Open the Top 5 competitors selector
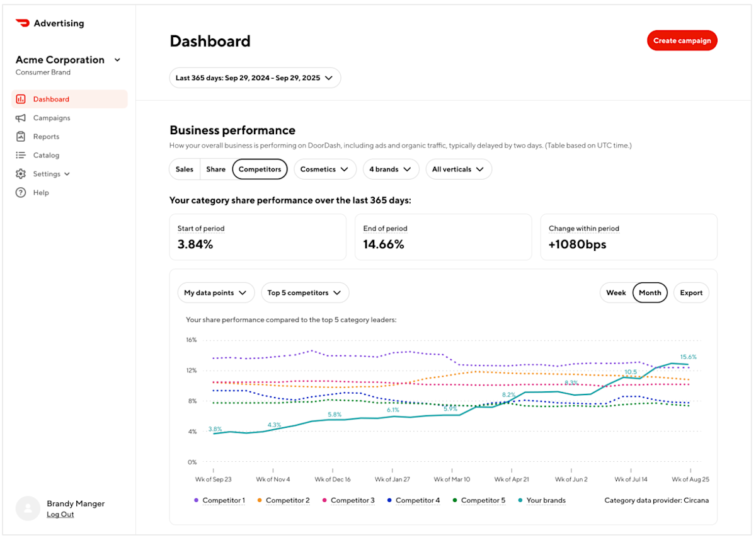 (x=305, y=292)
